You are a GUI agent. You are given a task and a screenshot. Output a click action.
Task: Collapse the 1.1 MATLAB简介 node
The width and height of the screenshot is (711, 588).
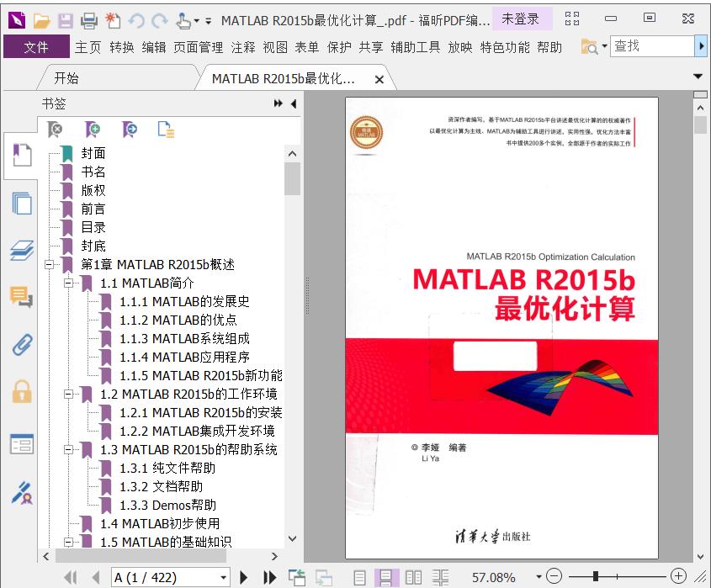click(x=68, y=283)
